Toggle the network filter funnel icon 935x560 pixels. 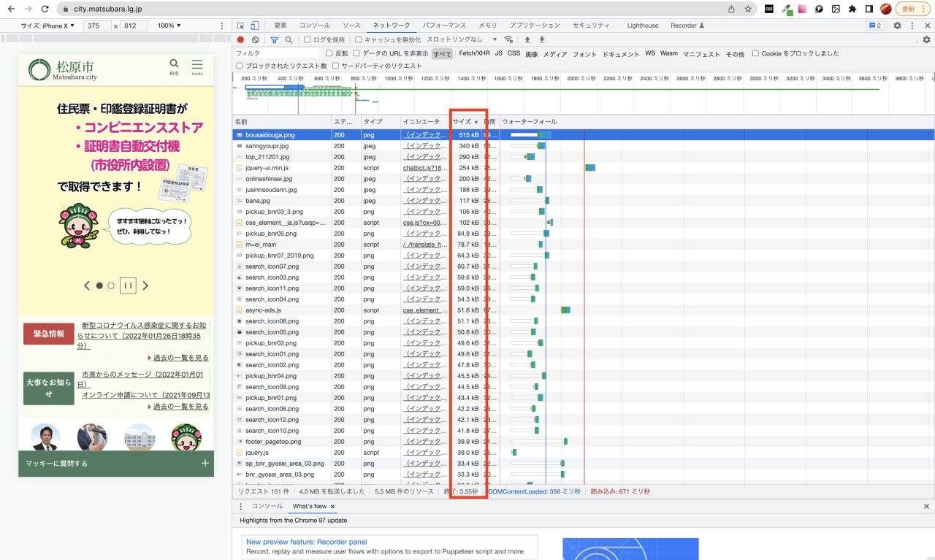(275, 39)
